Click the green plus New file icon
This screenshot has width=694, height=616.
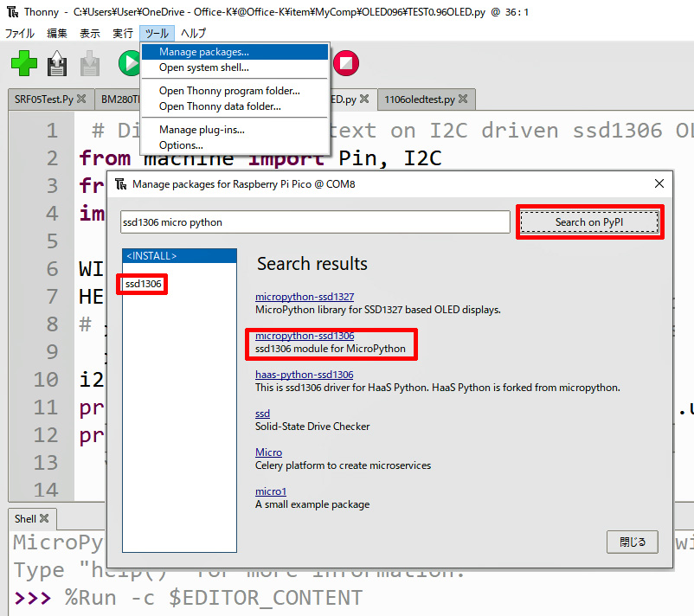point(24,63)
